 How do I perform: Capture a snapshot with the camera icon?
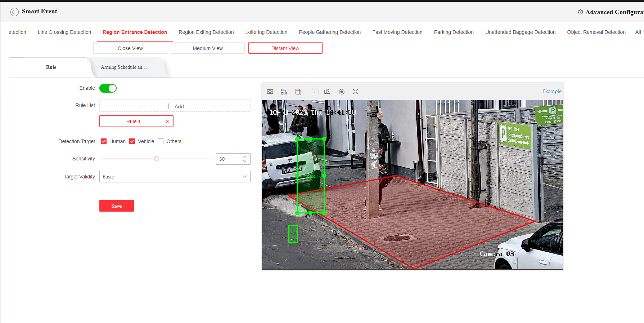tap(327, 92)
